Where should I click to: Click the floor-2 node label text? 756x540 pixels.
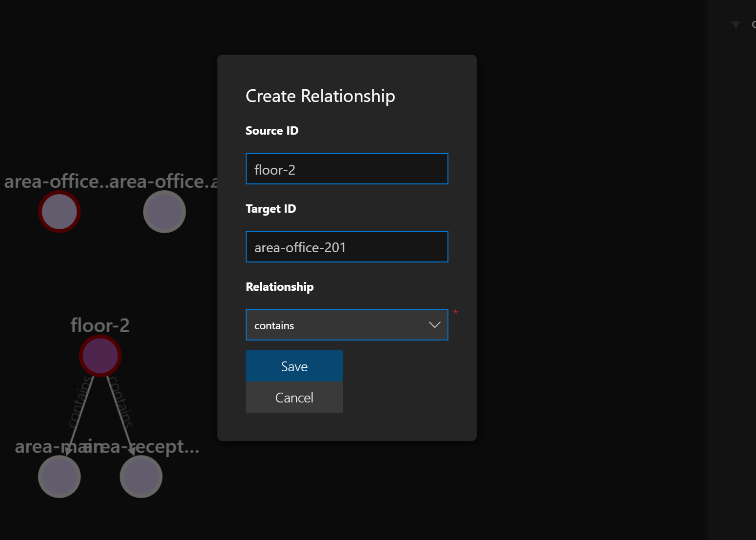click(100, 325)
